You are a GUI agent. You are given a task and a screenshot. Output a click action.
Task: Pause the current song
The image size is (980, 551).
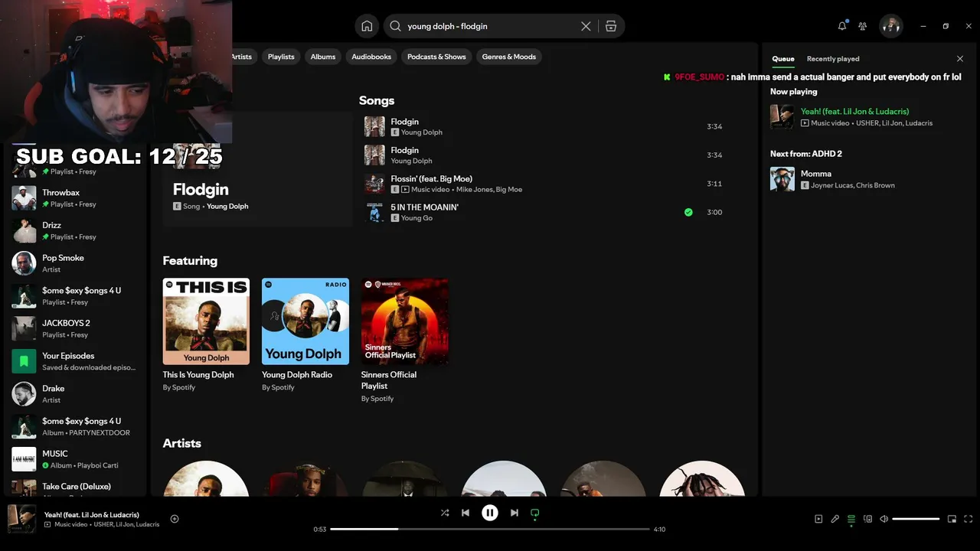[x=490, y=513]
